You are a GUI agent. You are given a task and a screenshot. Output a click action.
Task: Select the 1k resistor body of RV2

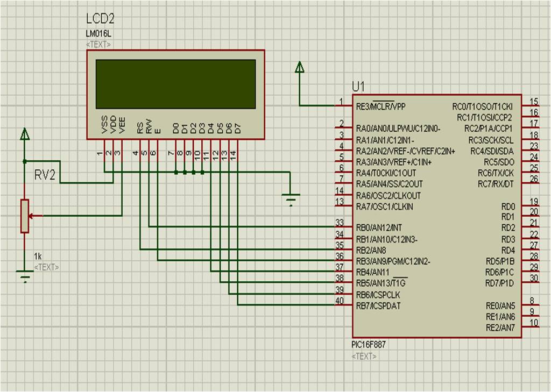(24, 215)
